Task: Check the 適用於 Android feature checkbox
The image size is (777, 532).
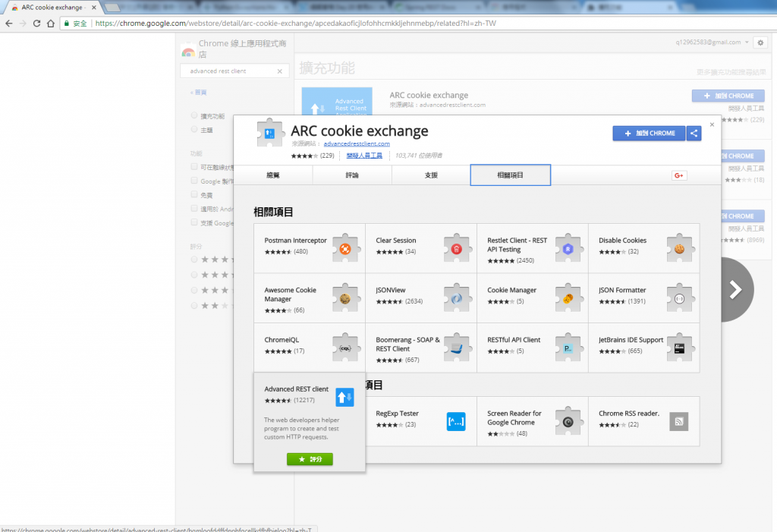Action: click(194, 209)
